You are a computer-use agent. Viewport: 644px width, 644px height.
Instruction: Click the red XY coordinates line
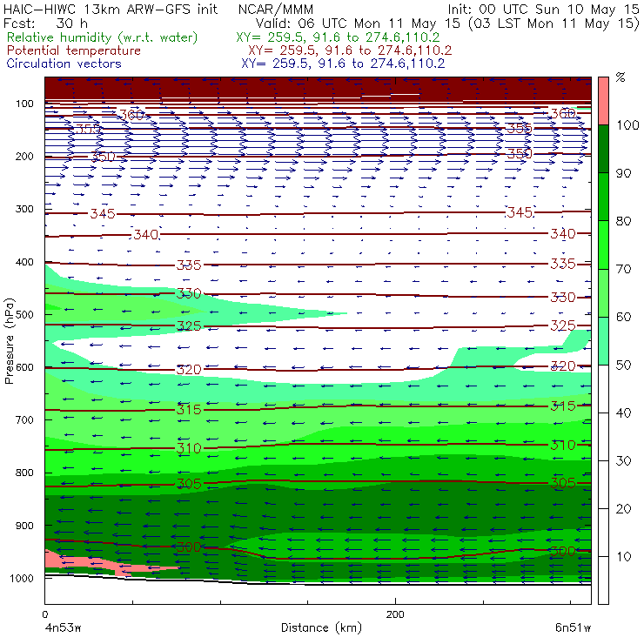[350, 50]
